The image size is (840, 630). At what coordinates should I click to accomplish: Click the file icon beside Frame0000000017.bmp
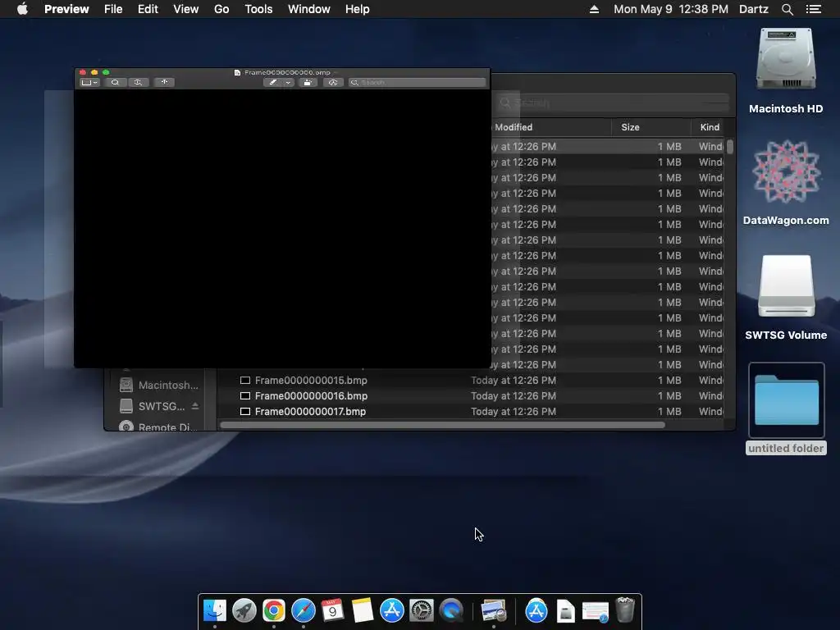point(245,412)
